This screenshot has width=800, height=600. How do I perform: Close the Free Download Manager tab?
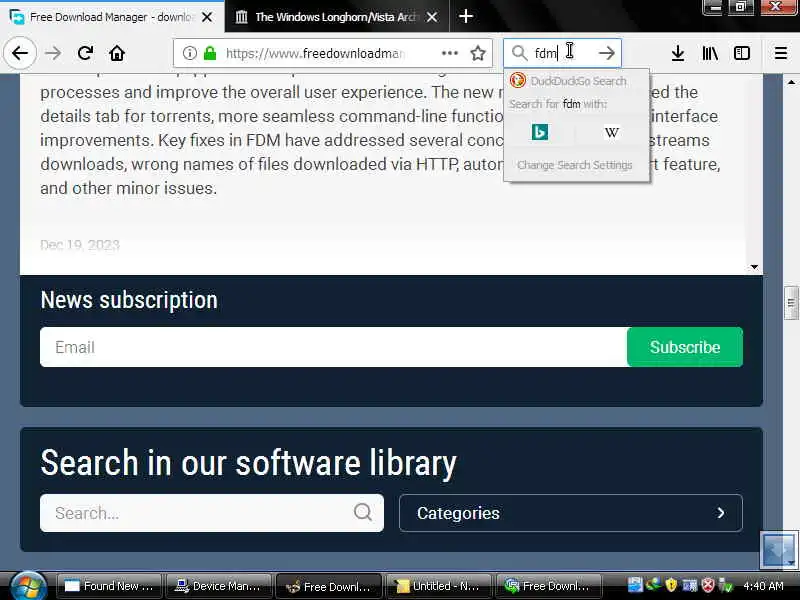(207, 17)
